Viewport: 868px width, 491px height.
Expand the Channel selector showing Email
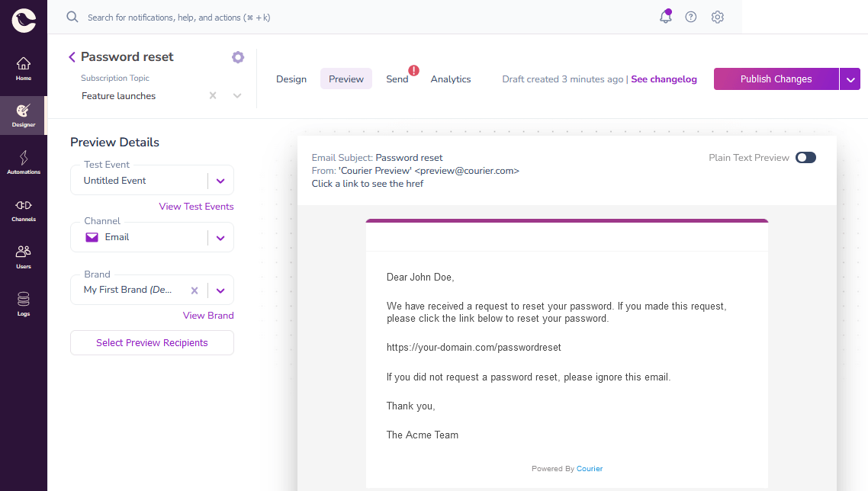tap(220, 237)
